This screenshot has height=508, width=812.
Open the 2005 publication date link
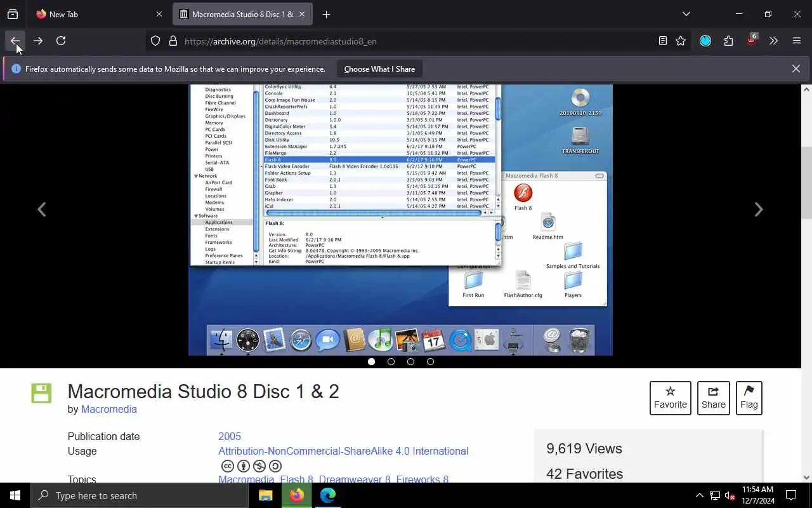(230, 436)
